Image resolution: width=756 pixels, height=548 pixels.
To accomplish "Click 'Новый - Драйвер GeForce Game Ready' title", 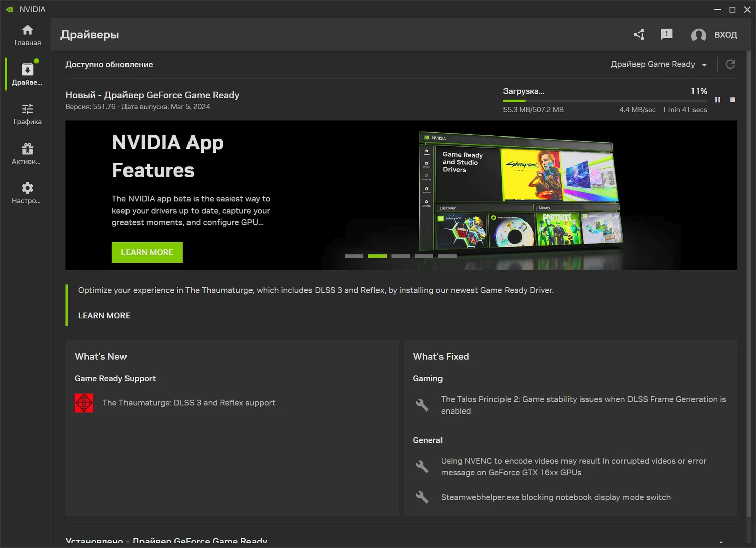I will click(152, 95).
